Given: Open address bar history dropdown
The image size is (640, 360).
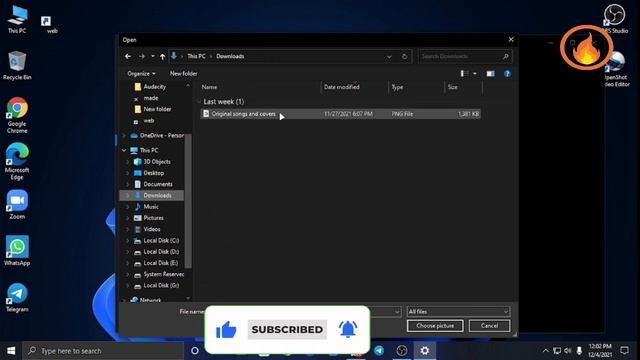Looking at the screenshot, I should (x=389, y=56).
